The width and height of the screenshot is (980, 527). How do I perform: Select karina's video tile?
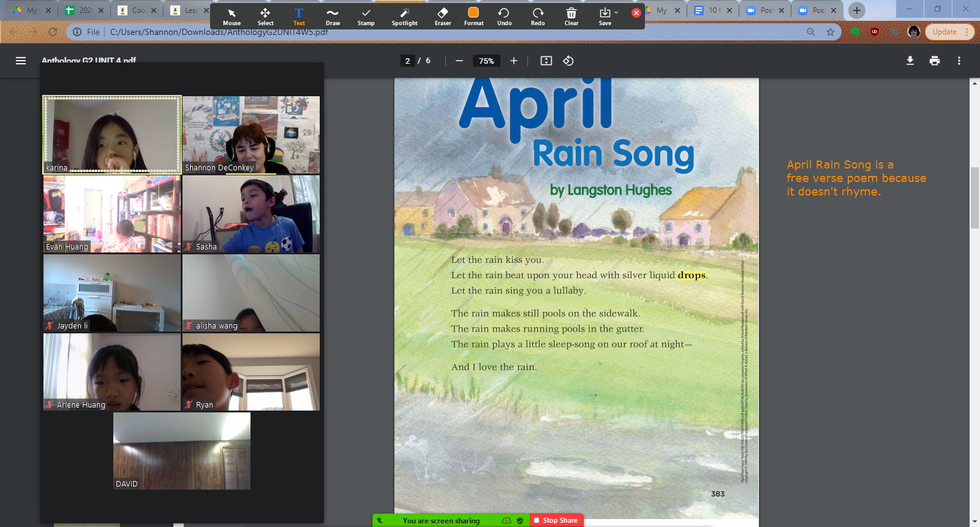coord(112,135)
